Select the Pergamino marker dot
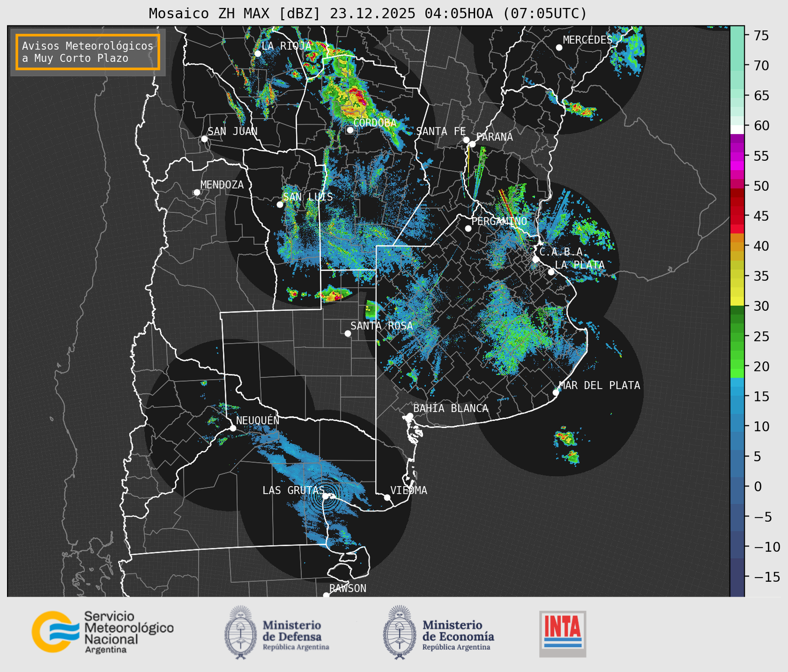Screen dimensions: 788x672 click(x=468, y=228)
